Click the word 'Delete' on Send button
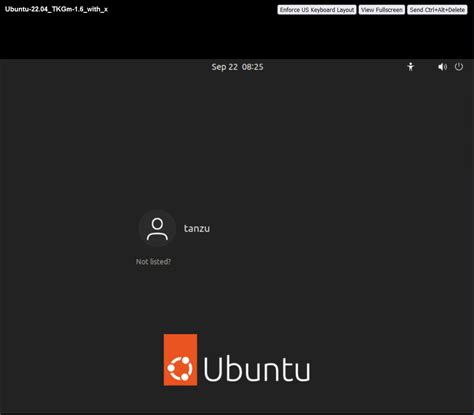 pyautogui.click(x=456, y=10)
